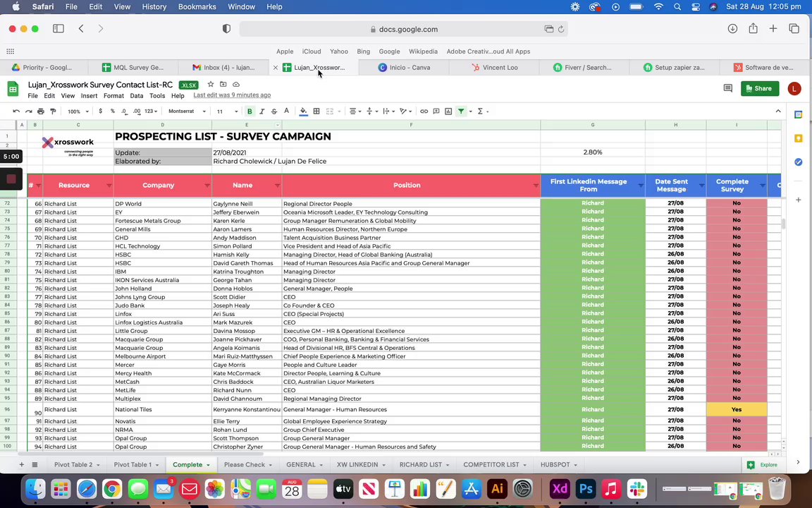Open the Data menu in Sheets

tap(137, 96)
